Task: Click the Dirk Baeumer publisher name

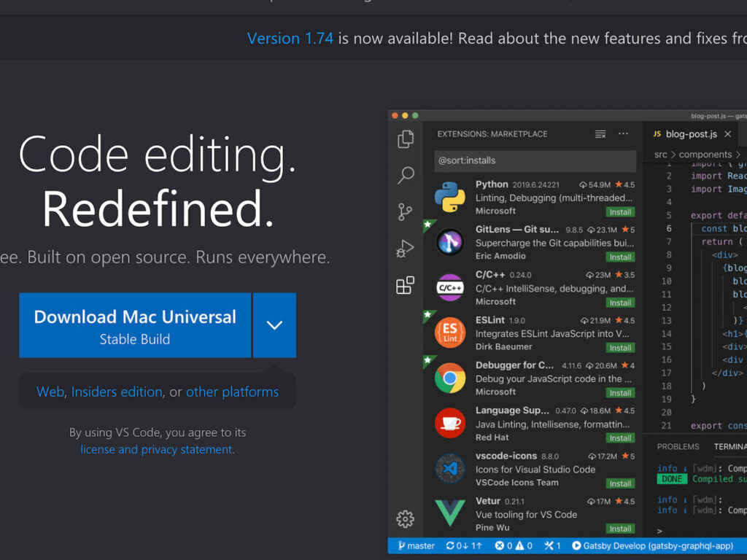Action: click(503, 346)
